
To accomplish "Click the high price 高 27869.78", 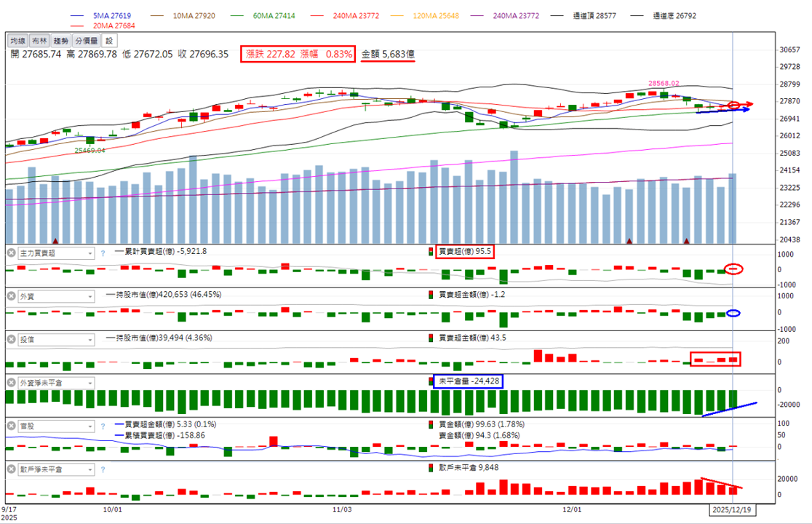I will point(92,55).
